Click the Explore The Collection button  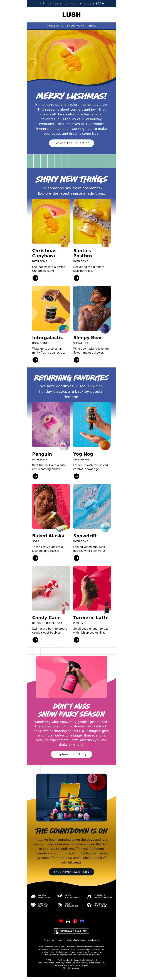point(71,143)
